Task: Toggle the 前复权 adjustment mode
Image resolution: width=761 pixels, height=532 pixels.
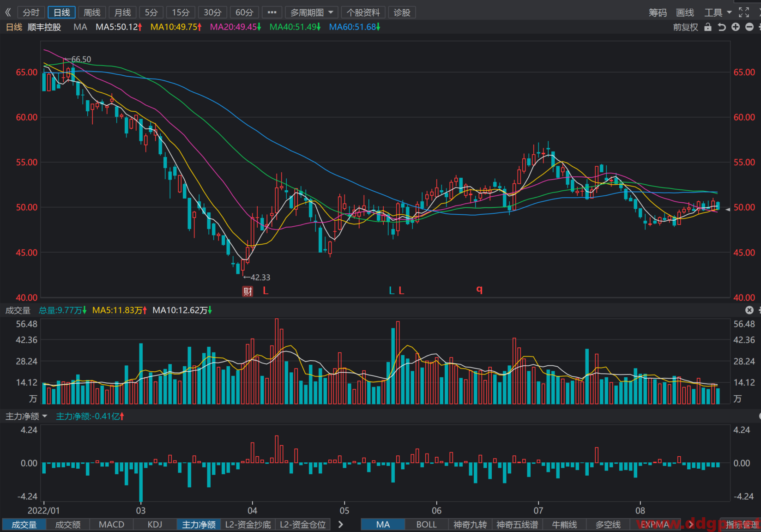Action: tap(685, 27)
